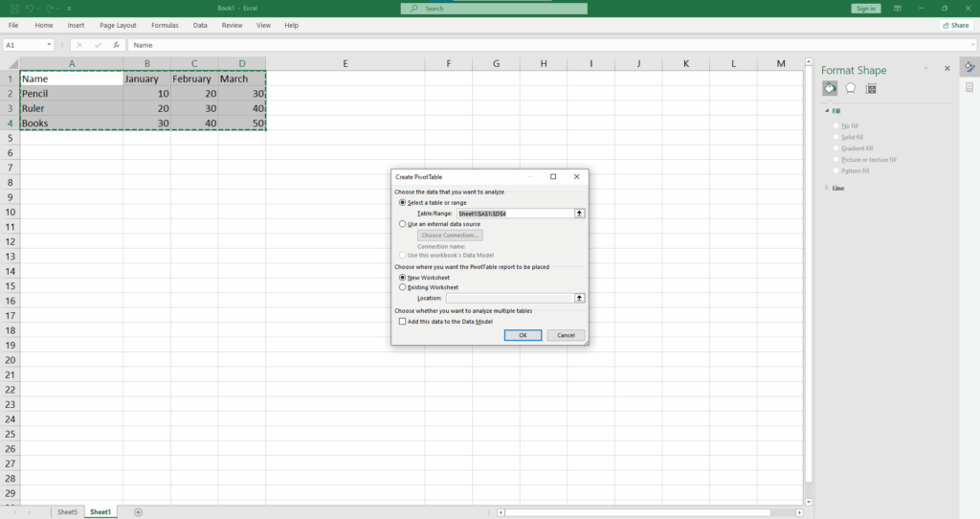Click row 10 header
This screenshot has height=519, width=980.
click(x=10, y=212)
